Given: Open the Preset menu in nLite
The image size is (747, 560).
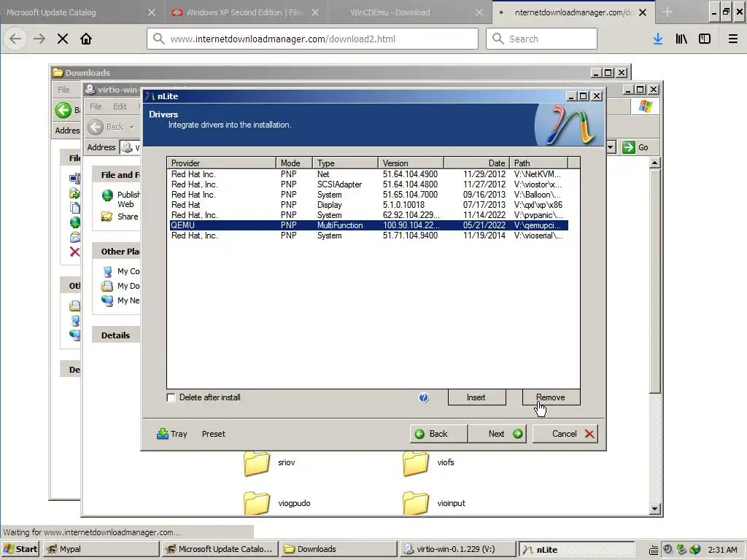Looking at the screenshot, I should pos(214,434).
